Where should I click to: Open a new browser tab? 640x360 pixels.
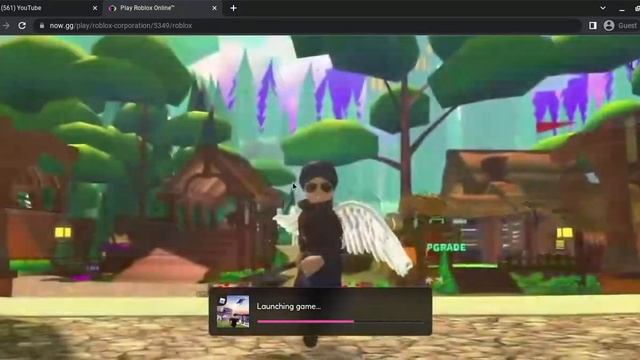click(x=233, y=8)
